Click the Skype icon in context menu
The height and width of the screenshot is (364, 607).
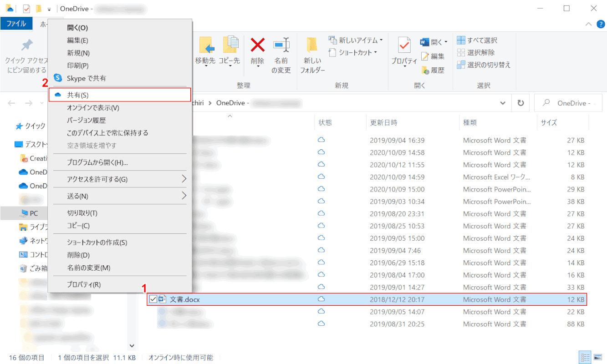coord(58,78)
